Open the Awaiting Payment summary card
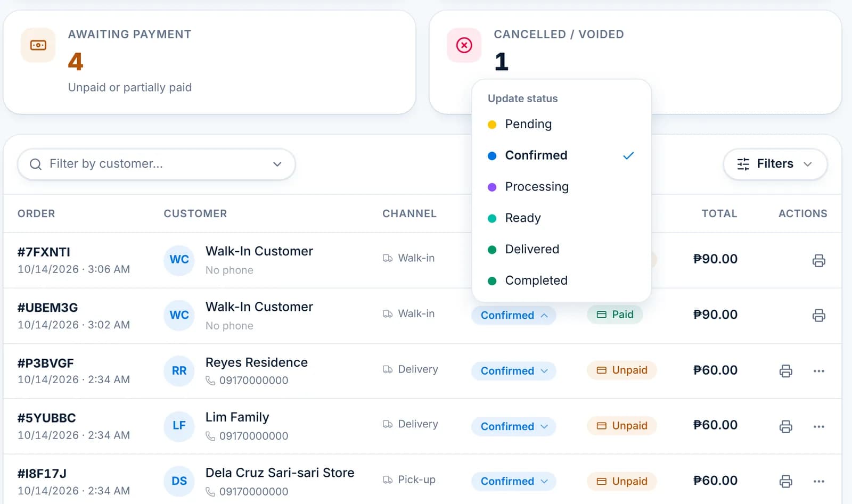Screen dimensions: 852x504 (x=209, y=62)
